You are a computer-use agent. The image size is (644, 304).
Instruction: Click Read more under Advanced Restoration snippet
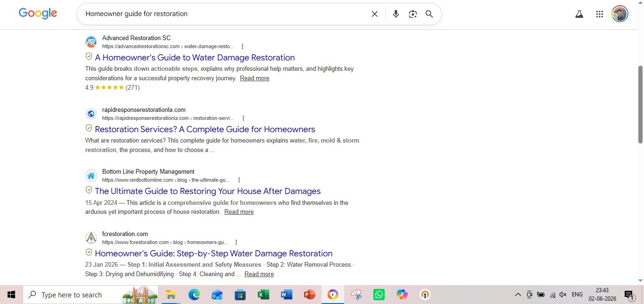[255, 78]
